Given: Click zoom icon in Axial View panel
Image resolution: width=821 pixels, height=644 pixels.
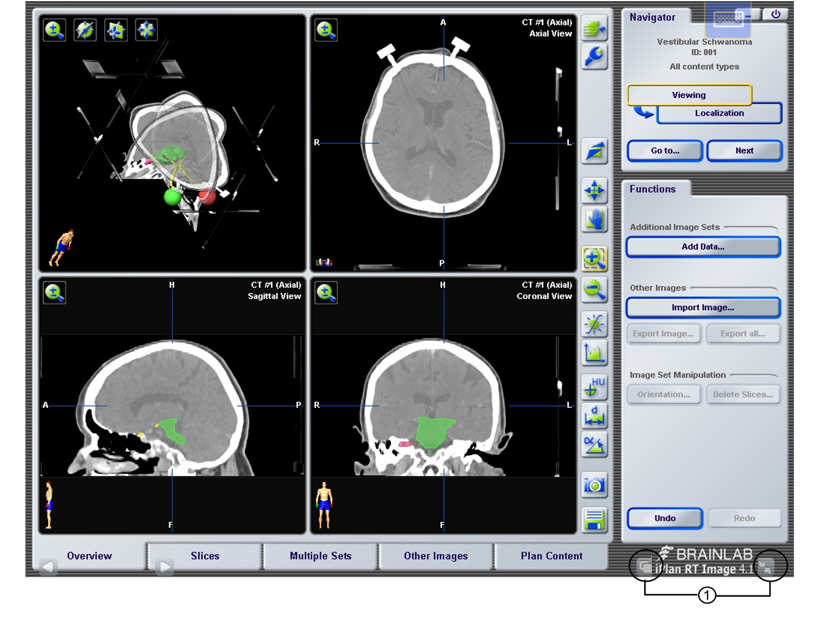Looking at the screenshot, I should point(326,30).
